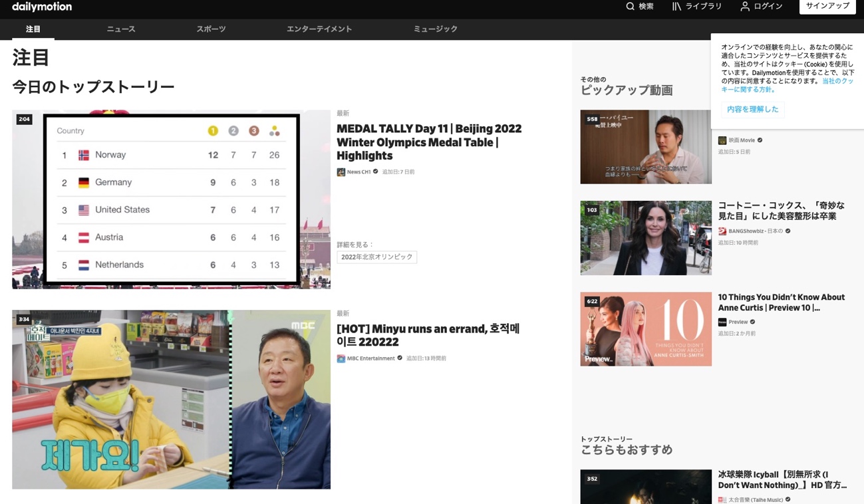This screenshot has height=504, width=864.
Task: Open the News CH1 channel name
Action: [x=359, y=172]
